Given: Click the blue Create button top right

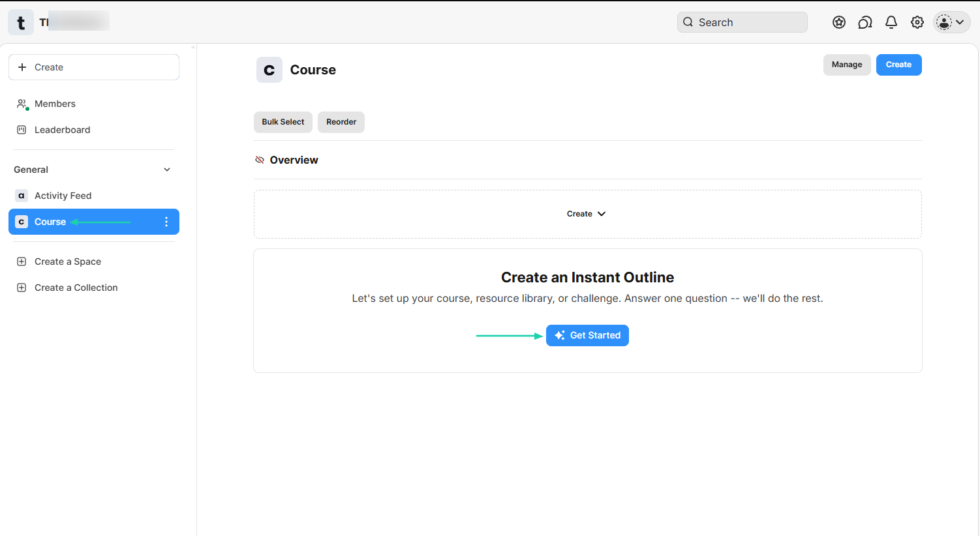Looking at the screenshot, I should pos(898,65).
